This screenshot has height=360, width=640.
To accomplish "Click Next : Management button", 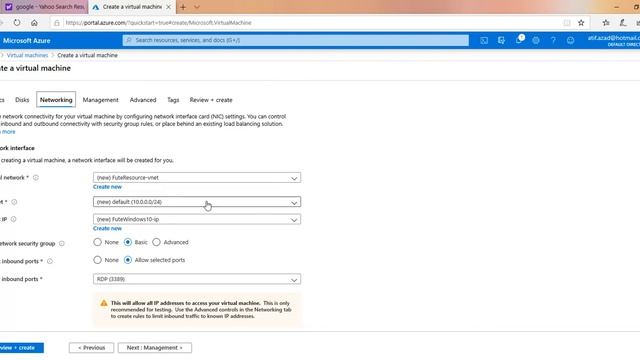I will 155,348.
